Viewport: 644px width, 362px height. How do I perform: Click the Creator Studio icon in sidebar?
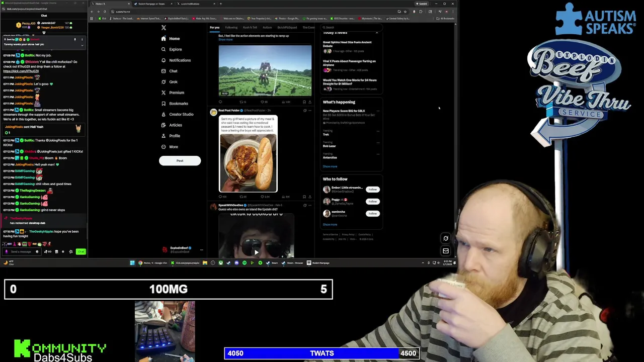click(164, 114)
